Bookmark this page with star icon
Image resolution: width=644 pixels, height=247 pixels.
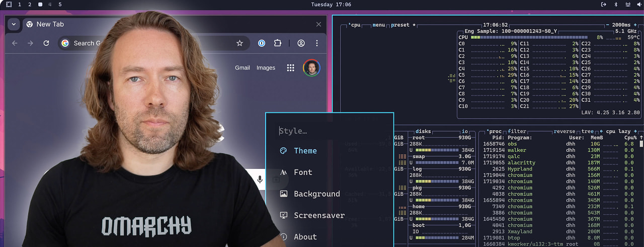click(x=240, y=43)
